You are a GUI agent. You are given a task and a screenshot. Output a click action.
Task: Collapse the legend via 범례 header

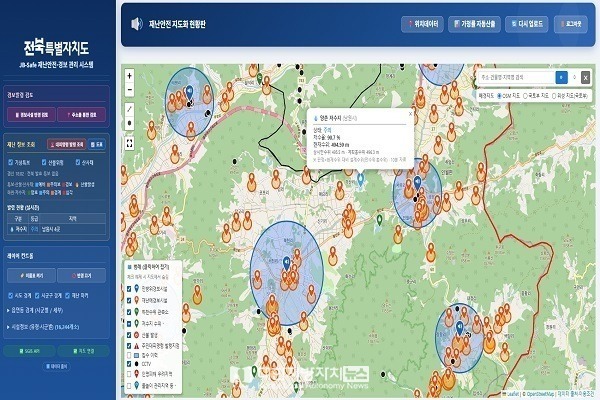click(148, 267)
